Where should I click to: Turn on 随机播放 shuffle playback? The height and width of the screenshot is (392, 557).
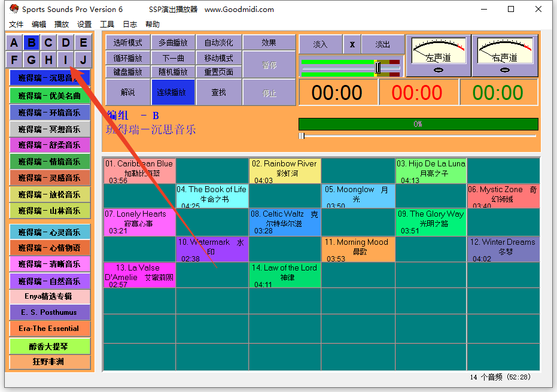point(172,72)
